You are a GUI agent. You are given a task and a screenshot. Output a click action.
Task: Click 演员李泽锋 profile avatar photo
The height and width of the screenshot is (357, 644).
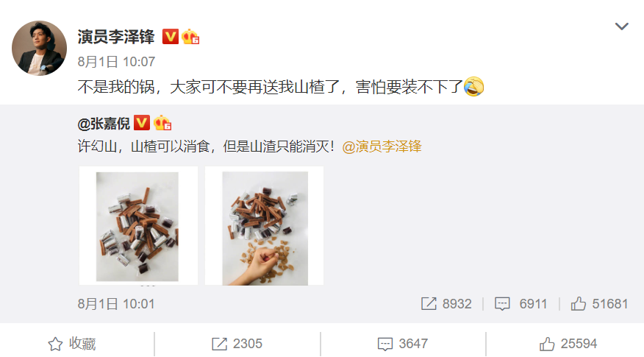coord(40,48)
